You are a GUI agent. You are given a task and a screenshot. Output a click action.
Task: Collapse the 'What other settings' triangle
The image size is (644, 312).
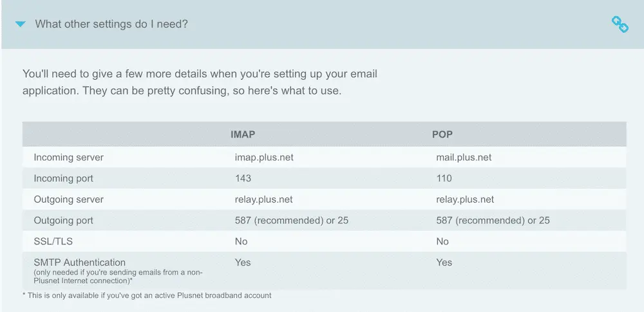click(x=20, y=24)
